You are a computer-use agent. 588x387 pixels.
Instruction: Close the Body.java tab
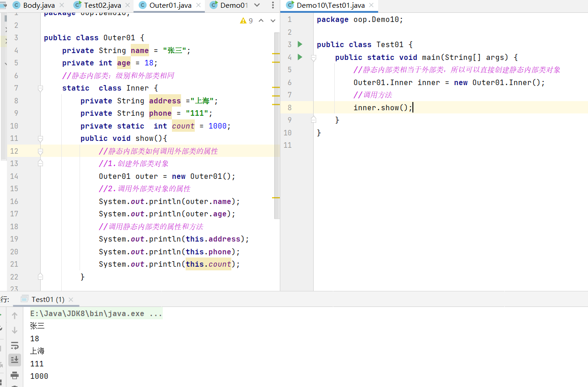(62, 5)
